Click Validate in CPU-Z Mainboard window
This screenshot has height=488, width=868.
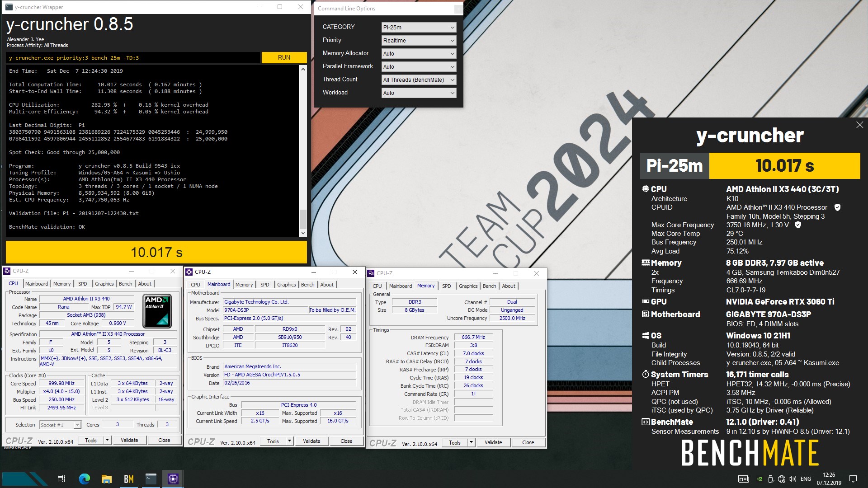pyautogui.click(x=311, y=441)
